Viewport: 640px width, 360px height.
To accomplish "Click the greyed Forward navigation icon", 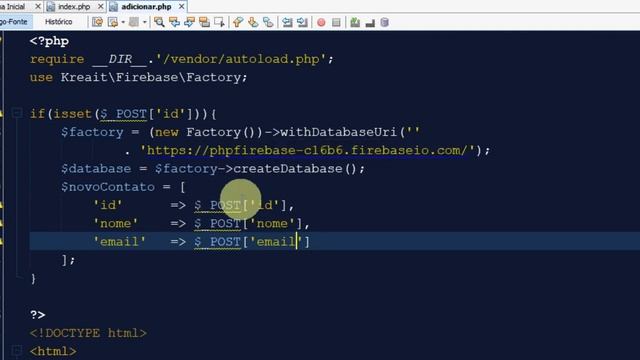I will [134, 22].
